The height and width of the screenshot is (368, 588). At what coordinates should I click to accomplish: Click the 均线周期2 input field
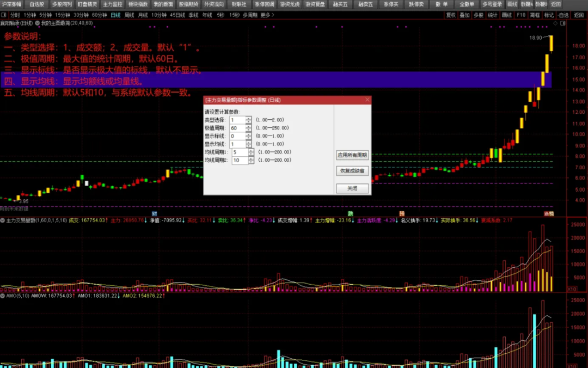[240, 160]
